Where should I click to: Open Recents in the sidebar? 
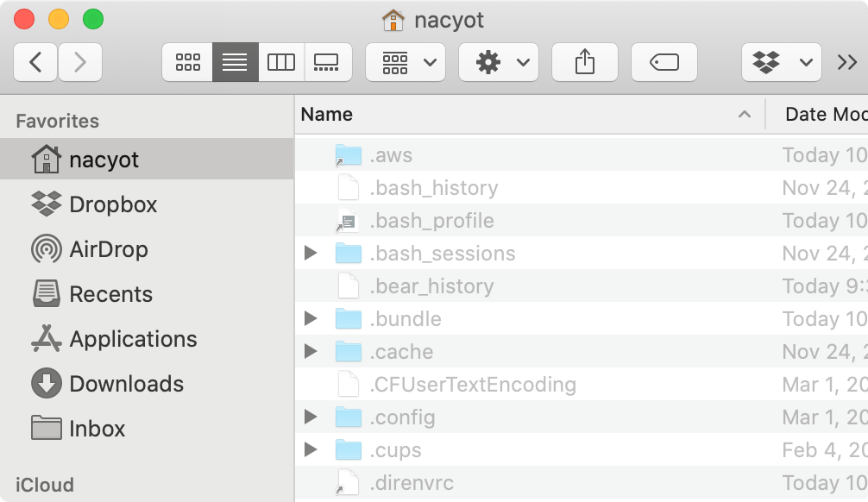110,294
